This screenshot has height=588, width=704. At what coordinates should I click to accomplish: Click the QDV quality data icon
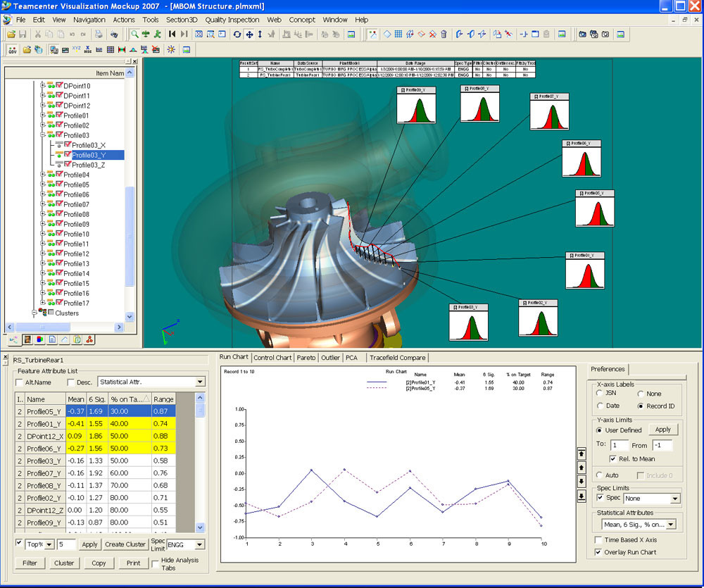coord(13,50)
